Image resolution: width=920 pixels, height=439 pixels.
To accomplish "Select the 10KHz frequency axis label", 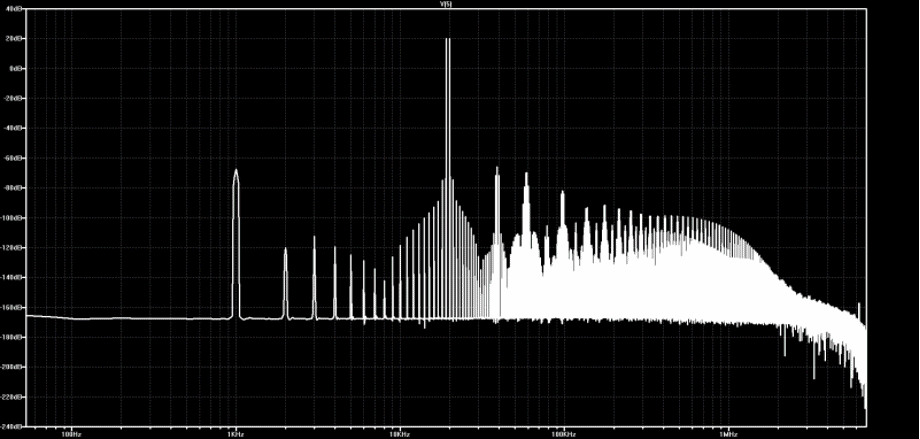I will click(400, 434).
